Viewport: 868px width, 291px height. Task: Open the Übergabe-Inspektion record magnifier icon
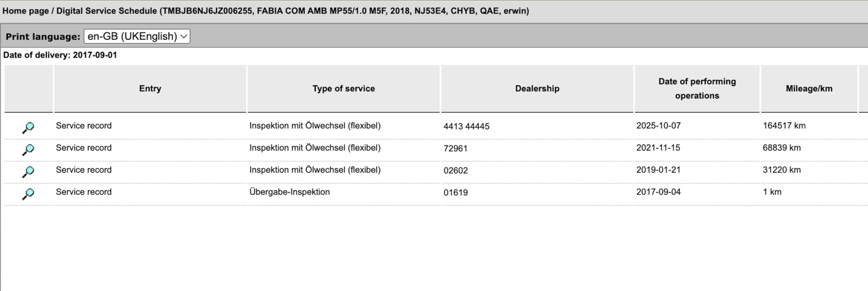28,194
